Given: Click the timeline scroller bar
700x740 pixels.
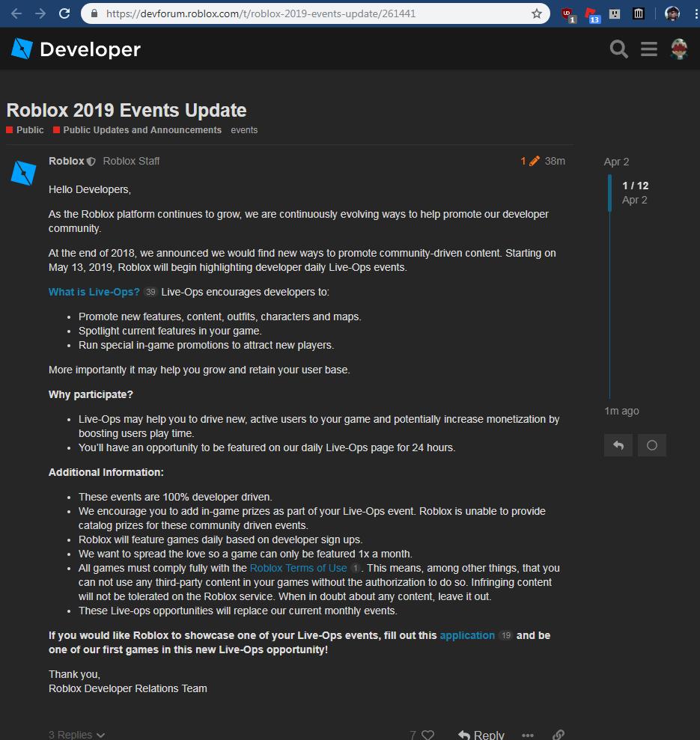Looking at the screenshot, I should (x=609, y=193).
